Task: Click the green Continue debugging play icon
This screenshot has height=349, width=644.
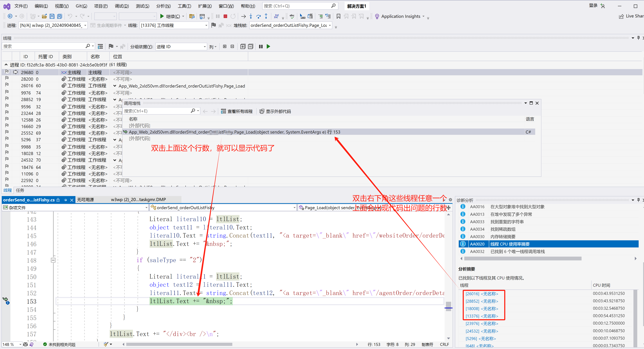Action: pos(162,16)
